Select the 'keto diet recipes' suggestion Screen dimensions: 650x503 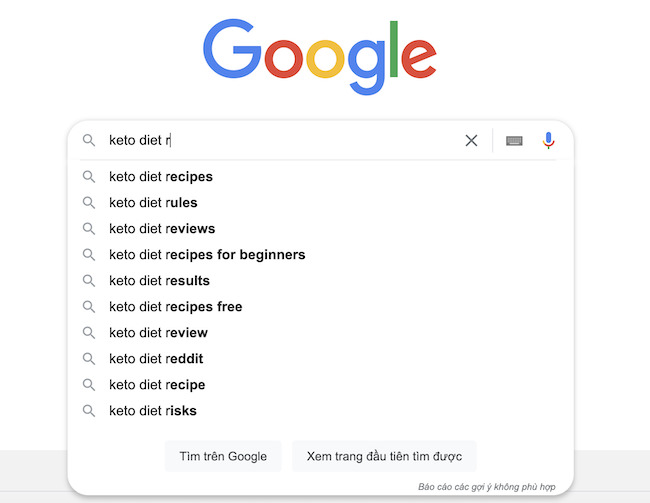click(x=161, y=177)
